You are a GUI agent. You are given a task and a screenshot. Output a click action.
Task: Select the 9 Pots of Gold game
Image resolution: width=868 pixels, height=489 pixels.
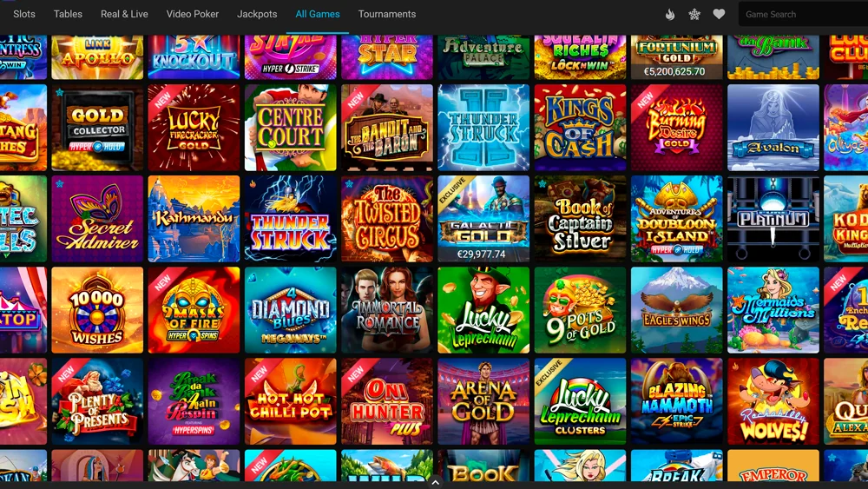580,310
